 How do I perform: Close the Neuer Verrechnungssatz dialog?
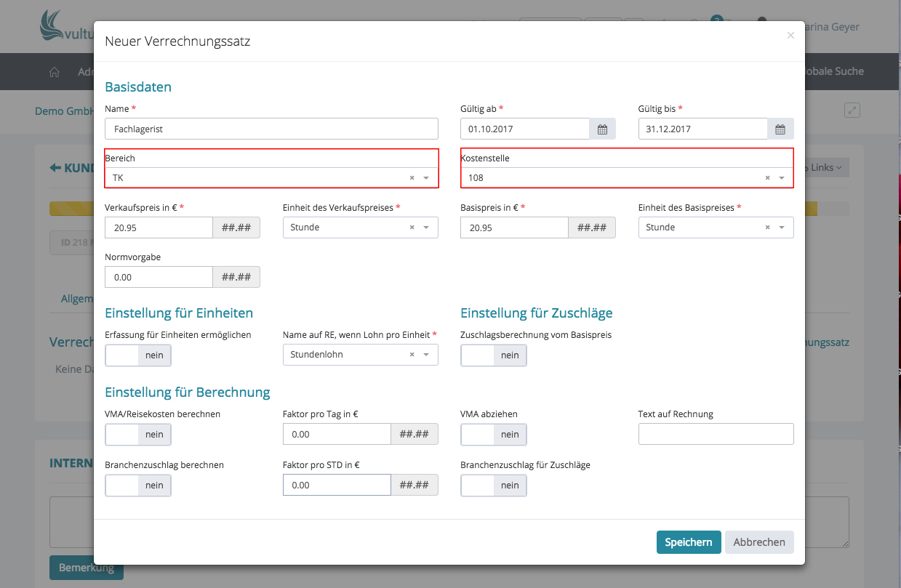click(x=790, y=35)
